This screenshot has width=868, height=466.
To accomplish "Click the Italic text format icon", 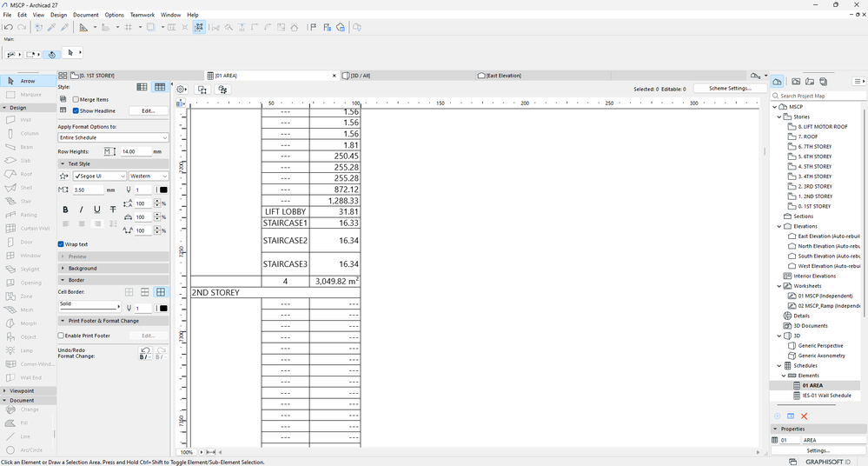I will pos(82,210).
